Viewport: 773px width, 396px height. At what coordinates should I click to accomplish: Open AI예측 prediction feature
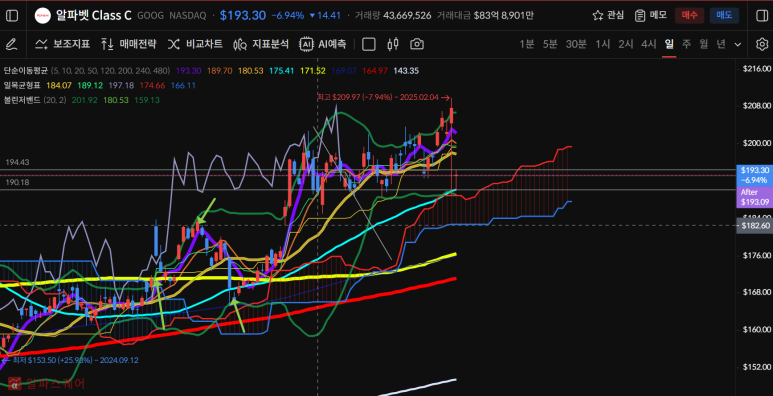323,45
